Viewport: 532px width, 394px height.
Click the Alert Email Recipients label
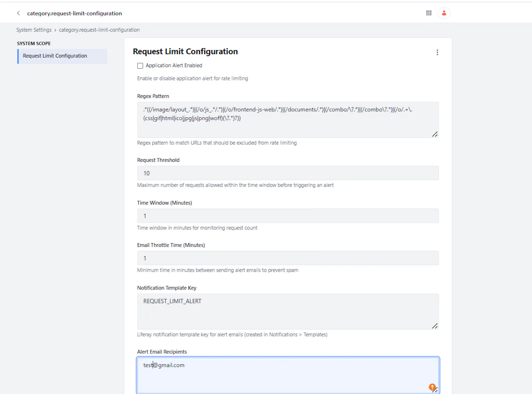coord(162,352)
